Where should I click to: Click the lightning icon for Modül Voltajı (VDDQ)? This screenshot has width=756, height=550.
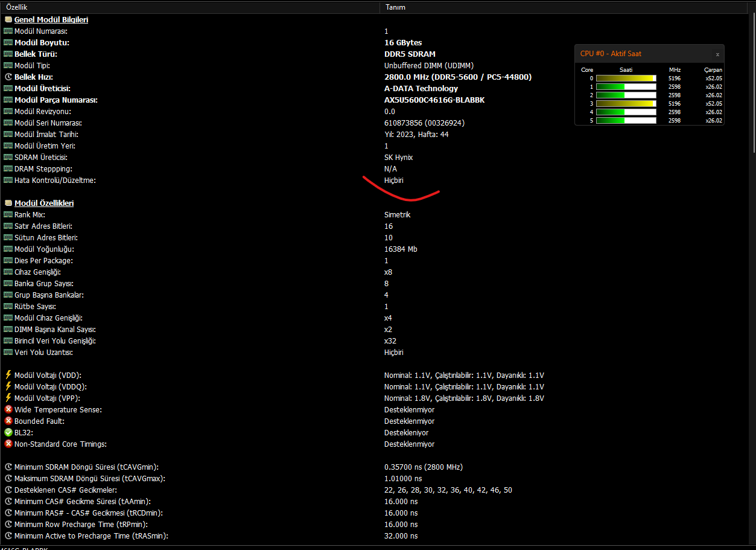click(8, 386)
